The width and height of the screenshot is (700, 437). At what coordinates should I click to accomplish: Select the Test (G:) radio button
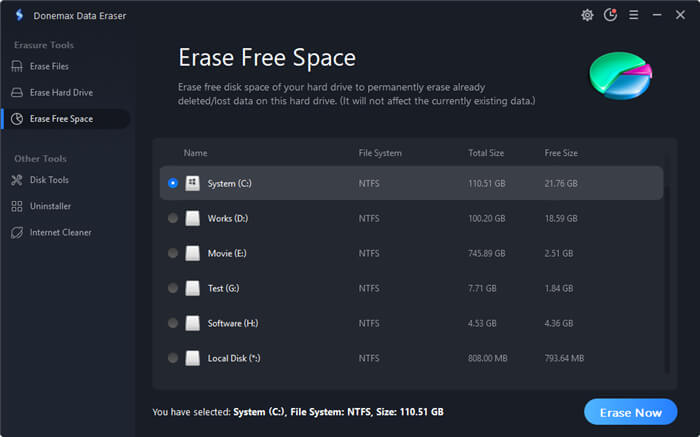tap(173, 288)
